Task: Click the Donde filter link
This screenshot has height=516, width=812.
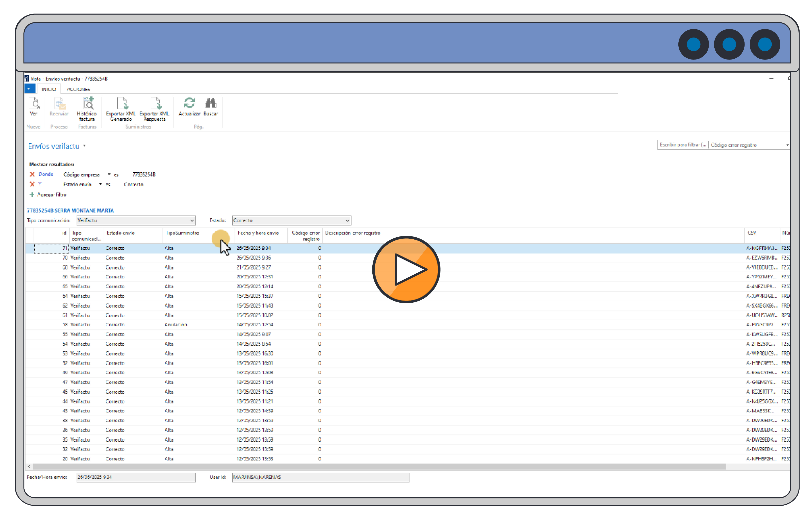Action: (46, 174)
